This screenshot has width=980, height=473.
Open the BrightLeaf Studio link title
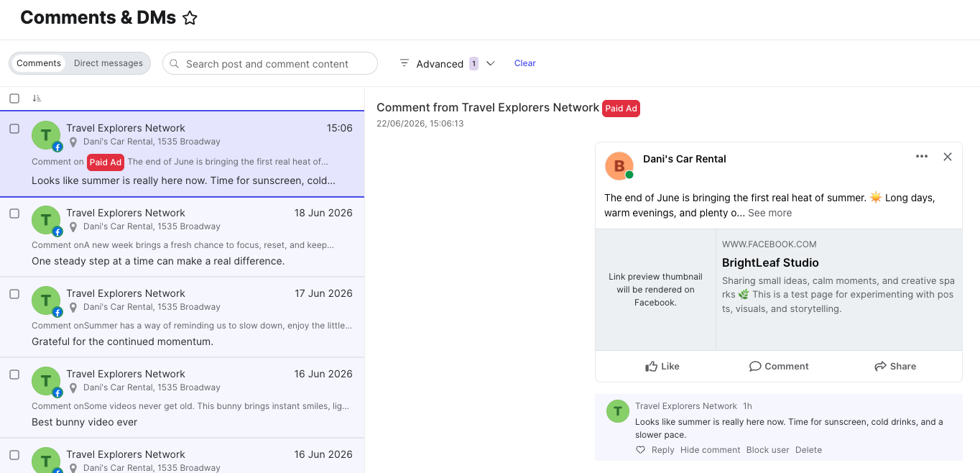pos(770,263)
